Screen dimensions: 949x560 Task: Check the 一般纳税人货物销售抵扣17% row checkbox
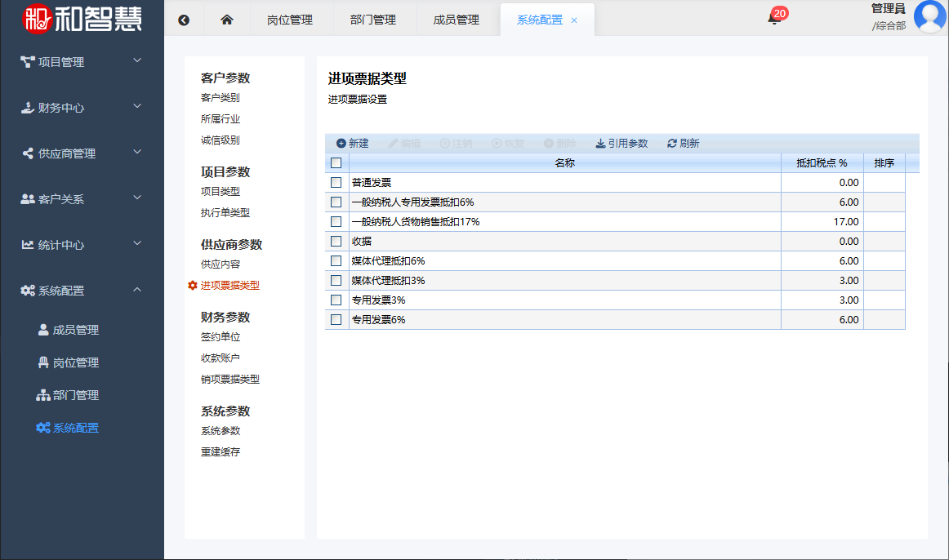coord(336,222)
